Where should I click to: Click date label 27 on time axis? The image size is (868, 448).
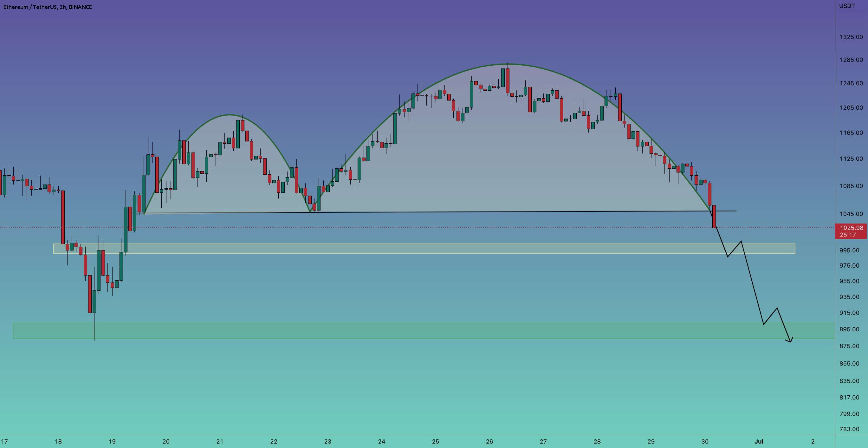(x=543, y=441)
